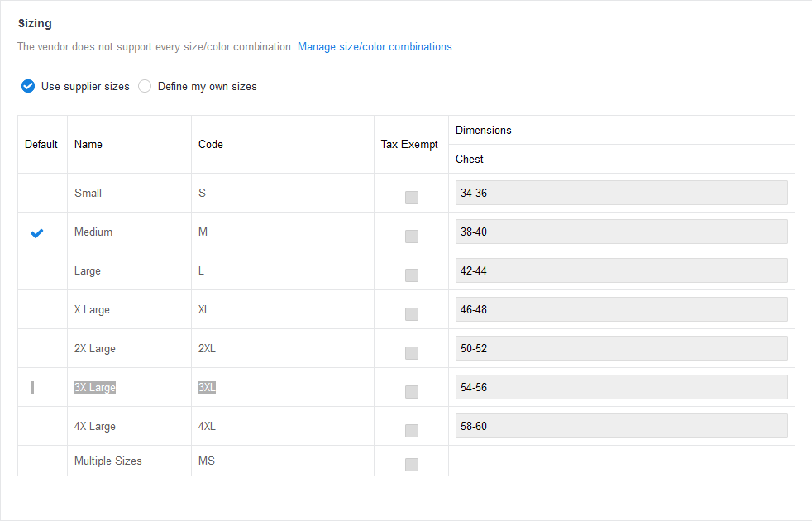Toggle Tax Exempt for Small
This screenshot has width=812, height=521.
(x=411, y=197)
